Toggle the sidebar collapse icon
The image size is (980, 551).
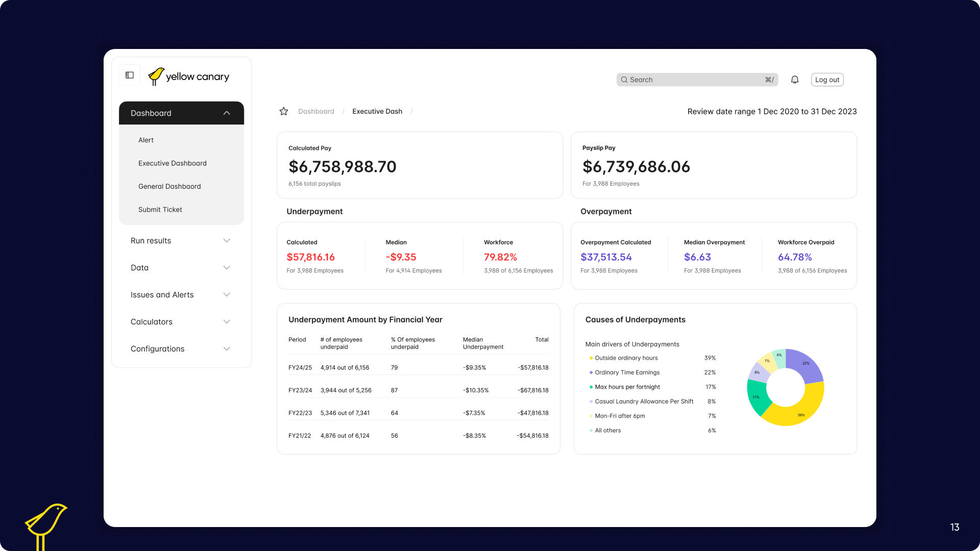pyautogui.click(x=130, y=75)
